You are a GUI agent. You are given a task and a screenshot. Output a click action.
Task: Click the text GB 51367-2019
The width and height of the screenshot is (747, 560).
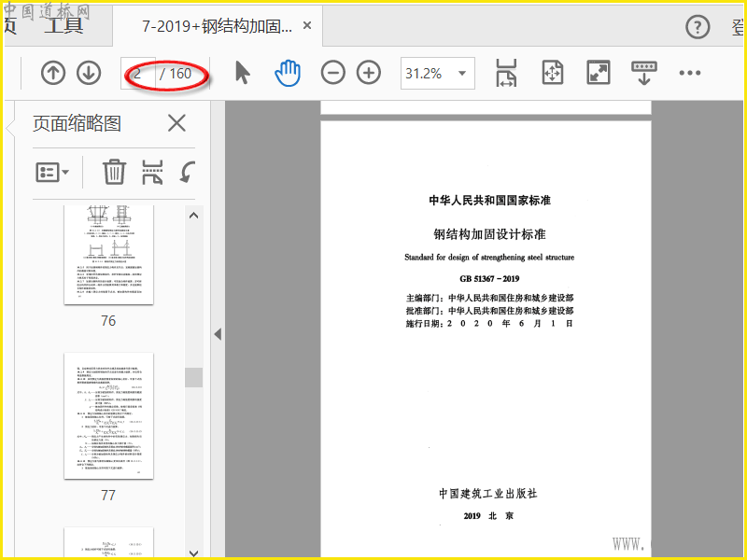tap(489, 278)
